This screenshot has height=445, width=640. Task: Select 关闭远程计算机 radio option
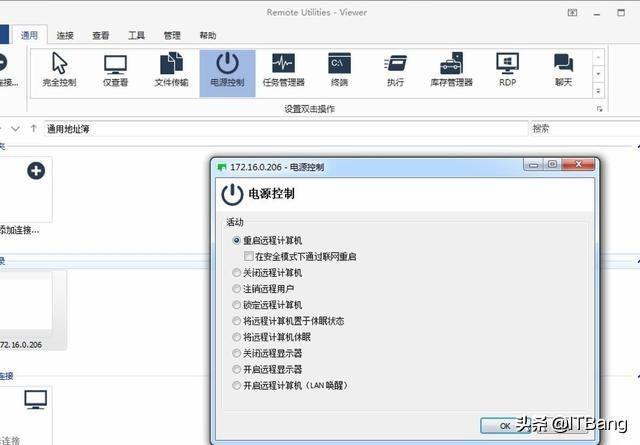coord(236,272)
